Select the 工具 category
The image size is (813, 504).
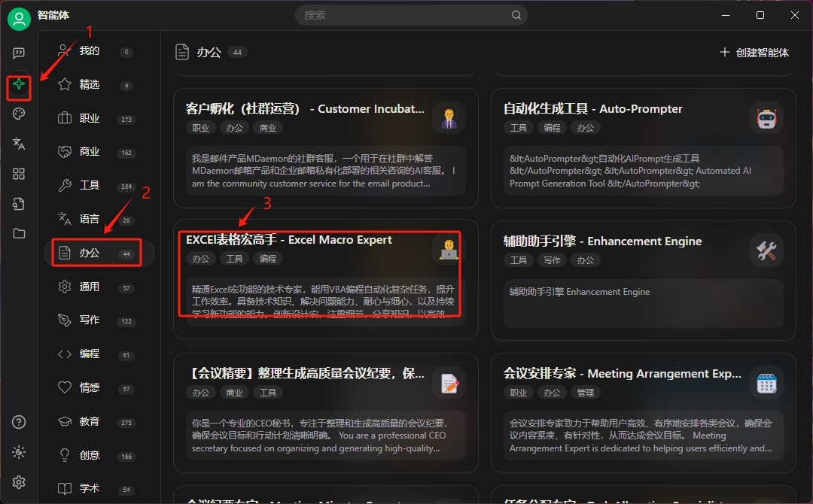[x=99, y=186]
